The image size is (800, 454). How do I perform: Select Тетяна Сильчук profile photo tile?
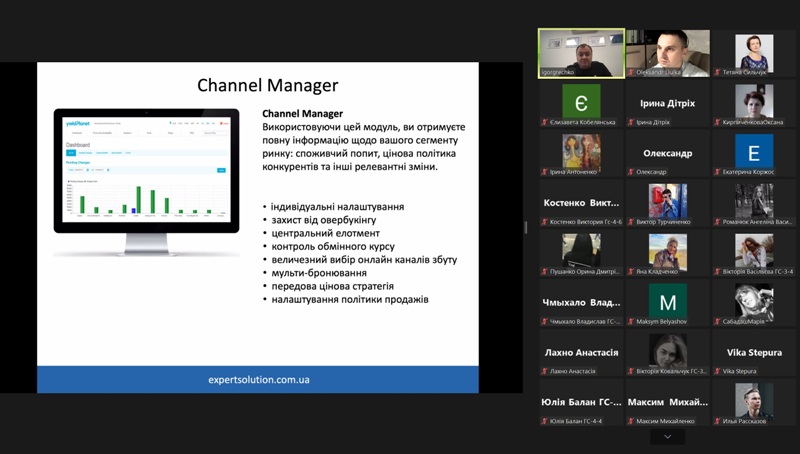[x=754, y=54]
